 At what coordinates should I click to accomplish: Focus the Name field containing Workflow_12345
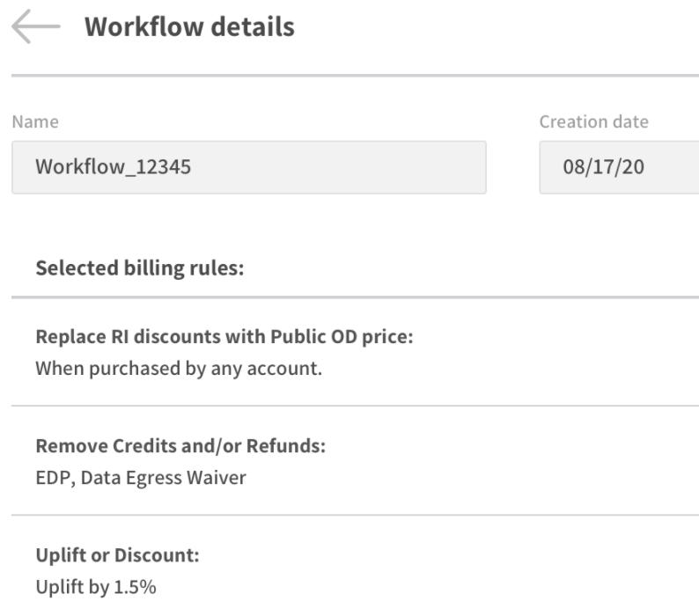(248, 167)
